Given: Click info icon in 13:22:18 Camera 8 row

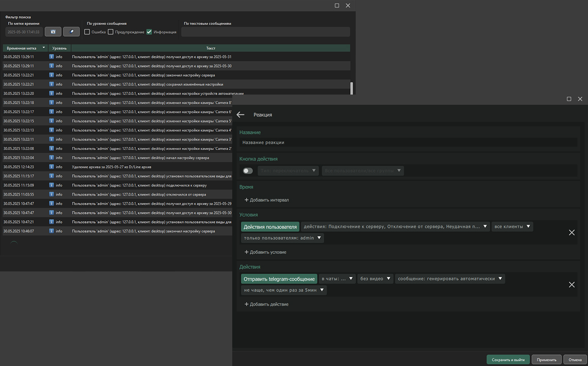Looking at the screenshot, I should point(52,102).
